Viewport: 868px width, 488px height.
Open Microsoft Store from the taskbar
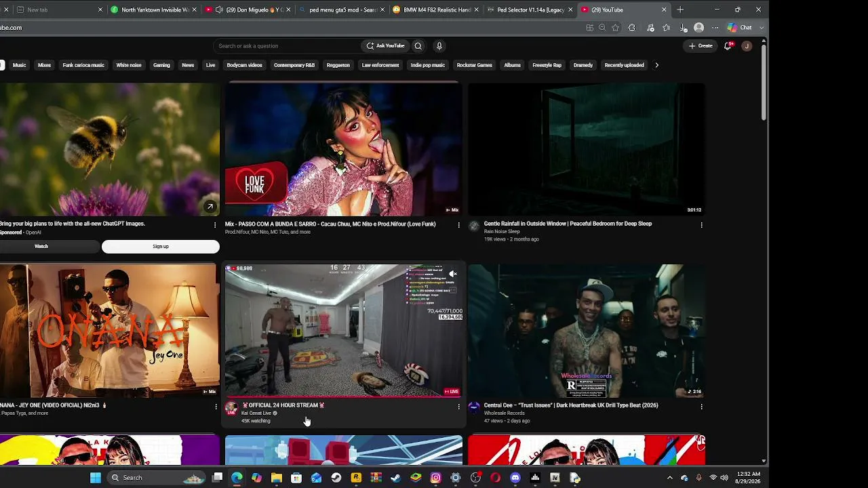[296, 478]
